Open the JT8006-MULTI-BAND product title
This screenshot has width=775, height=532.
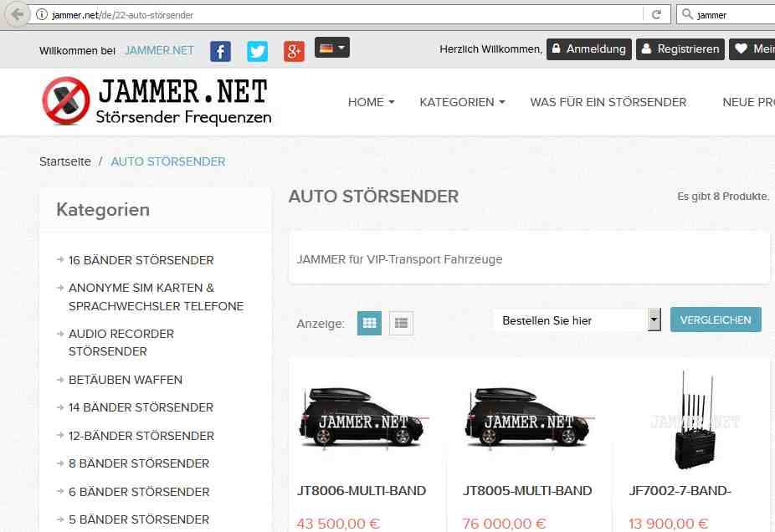click(362, 490)
